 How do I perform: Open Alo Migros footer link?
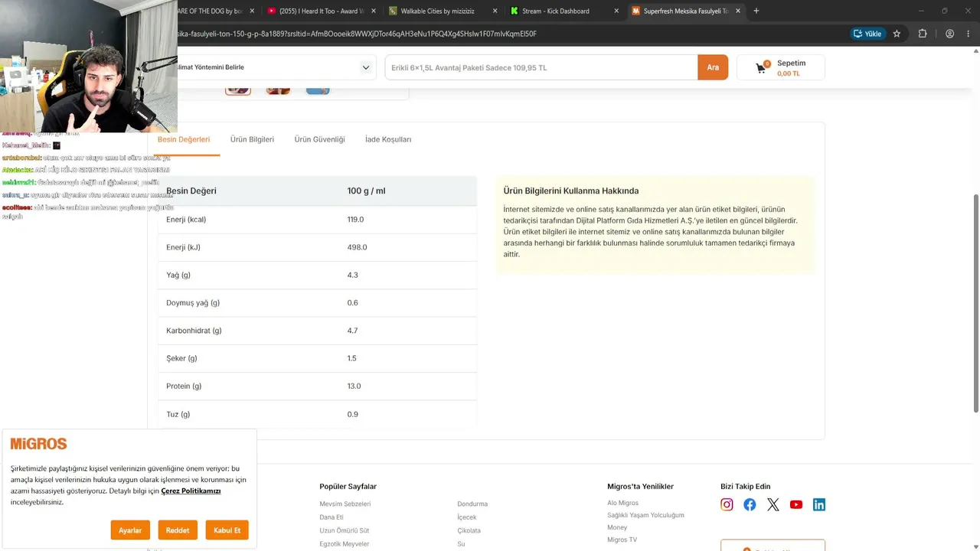point(622,503)
